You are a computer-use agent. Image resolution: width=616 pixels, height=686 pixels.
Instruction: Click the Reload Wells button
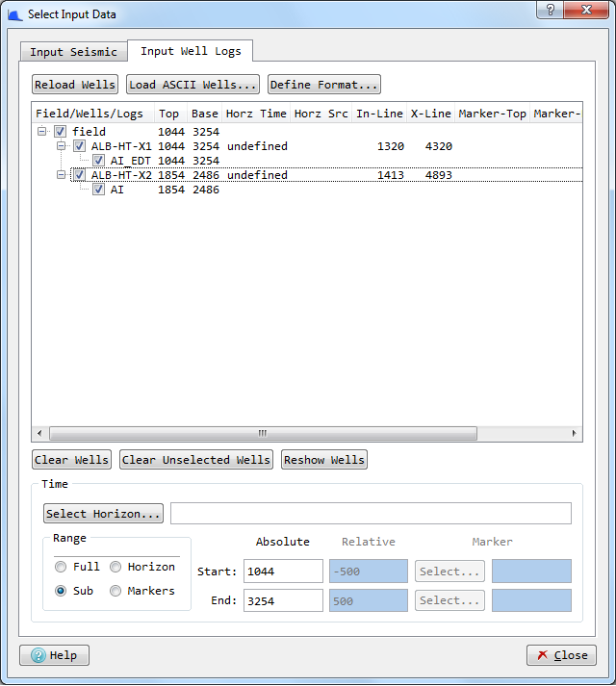tap(75, 85)
